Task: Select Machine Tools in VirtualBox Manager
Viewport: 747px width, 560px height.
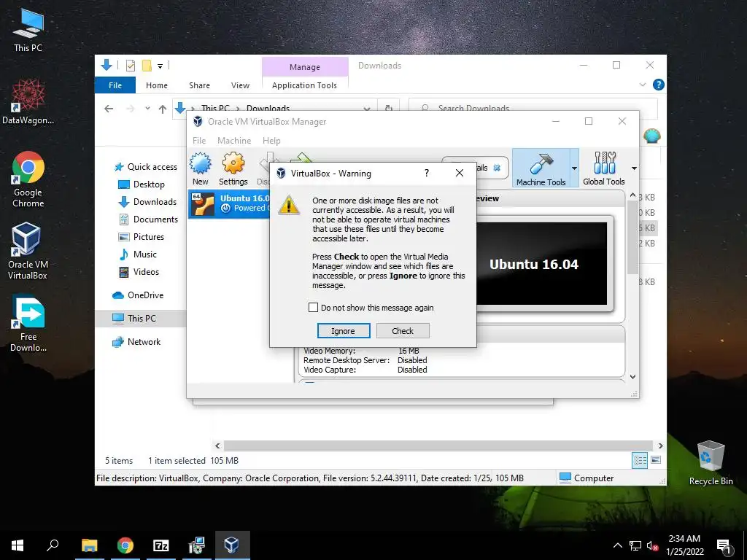Action: tap(541, 168)
